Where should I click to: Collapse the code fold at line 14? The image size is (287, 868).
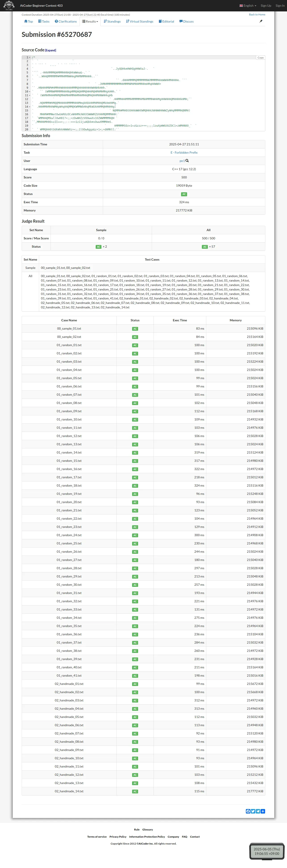point(30,107)
